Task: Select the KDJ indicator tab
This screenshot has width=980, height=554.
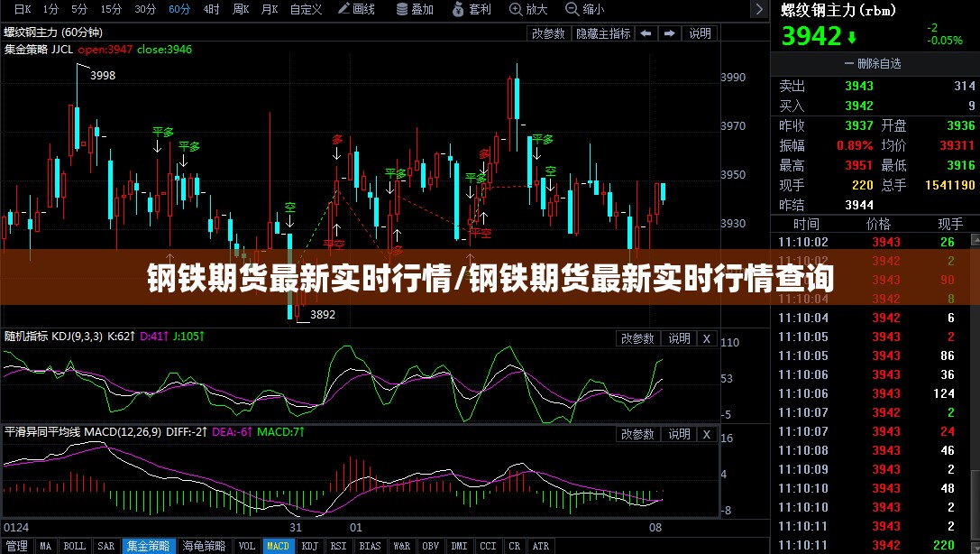Action: [x=310, y=546]
